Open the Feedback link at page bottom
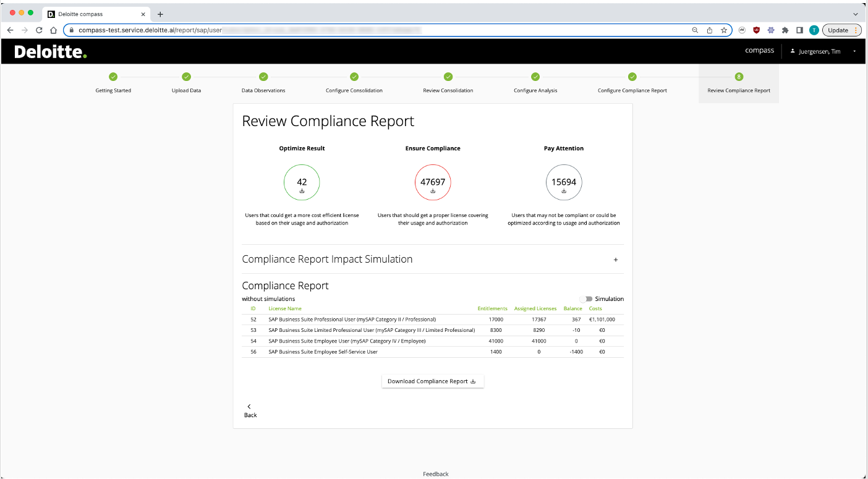Screen dimensions: 868x479 [x=435, y=473]
